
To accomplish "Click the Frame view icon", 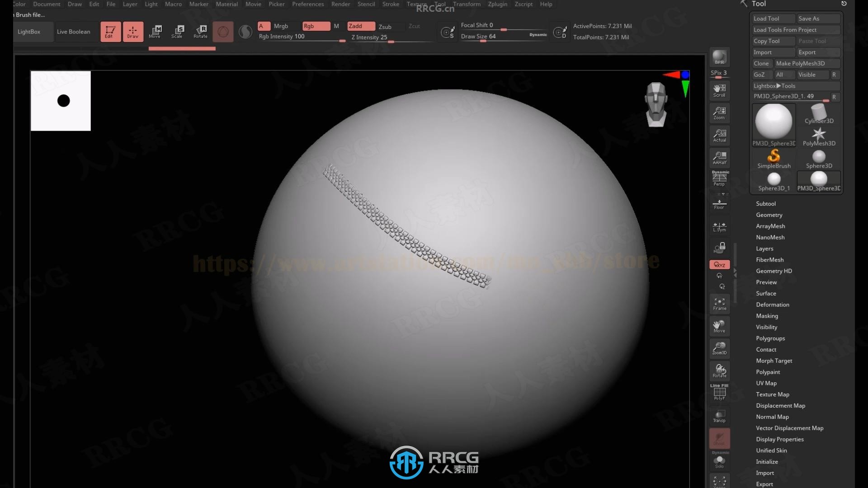I will pyautogui.click(x=719, y=304).
